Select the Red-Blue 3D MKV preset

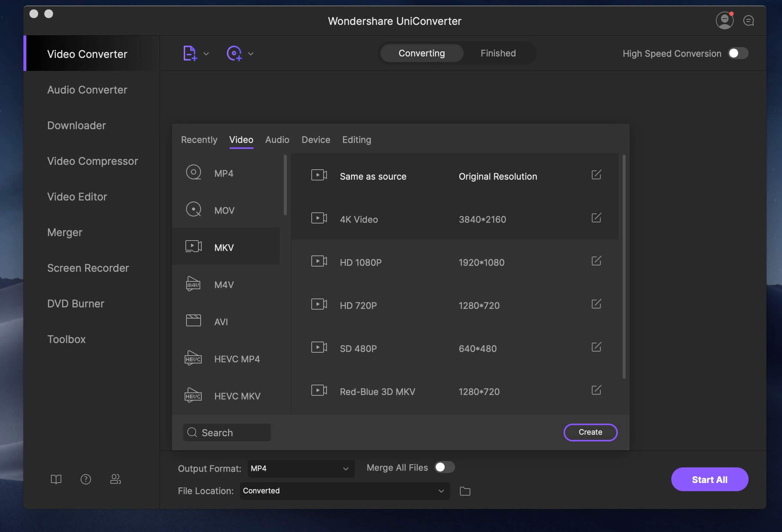pyautogui.click(x=455, y=391)
